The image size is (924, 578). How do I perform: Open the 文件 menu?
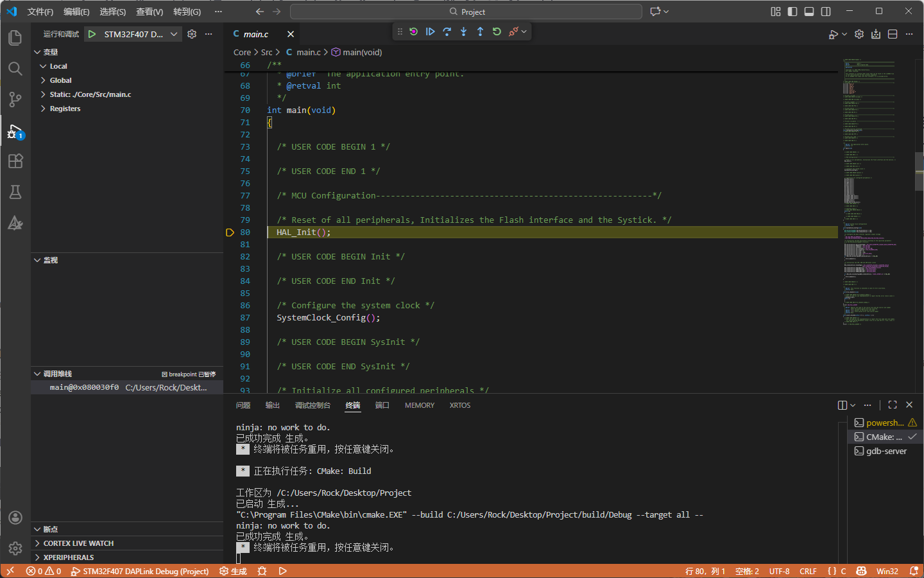tap(40, 11)
